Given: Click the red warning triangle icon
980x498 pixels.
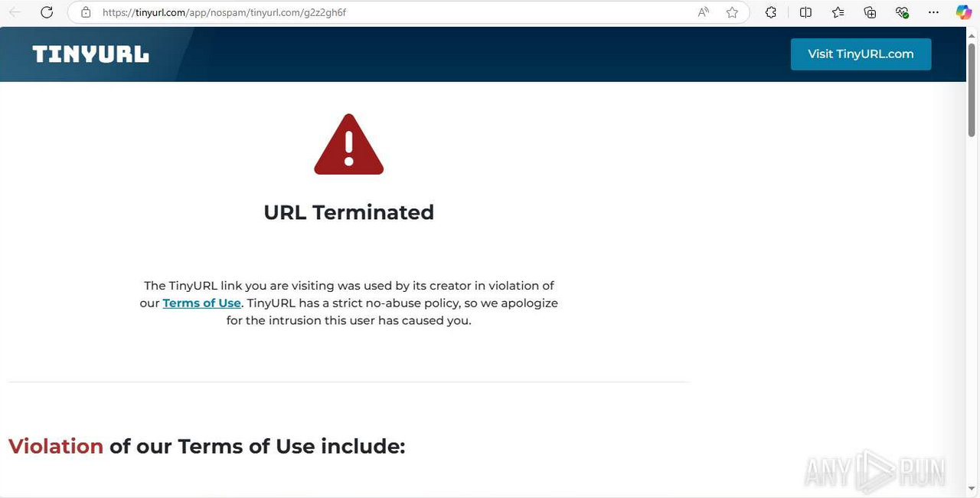Looking at the screenshot, I should 348,146.
